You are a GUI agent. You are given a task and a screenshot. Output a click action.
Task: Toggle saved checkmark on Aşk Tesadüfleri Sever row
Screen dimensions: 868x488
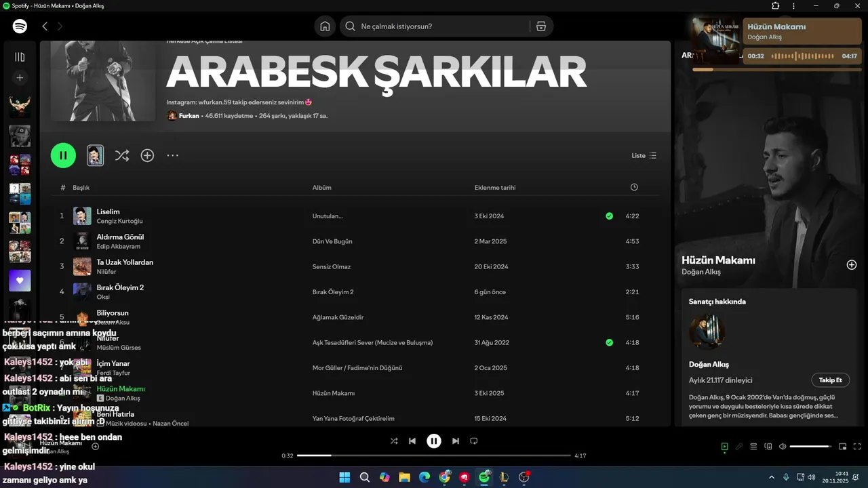tap(609, 343)
